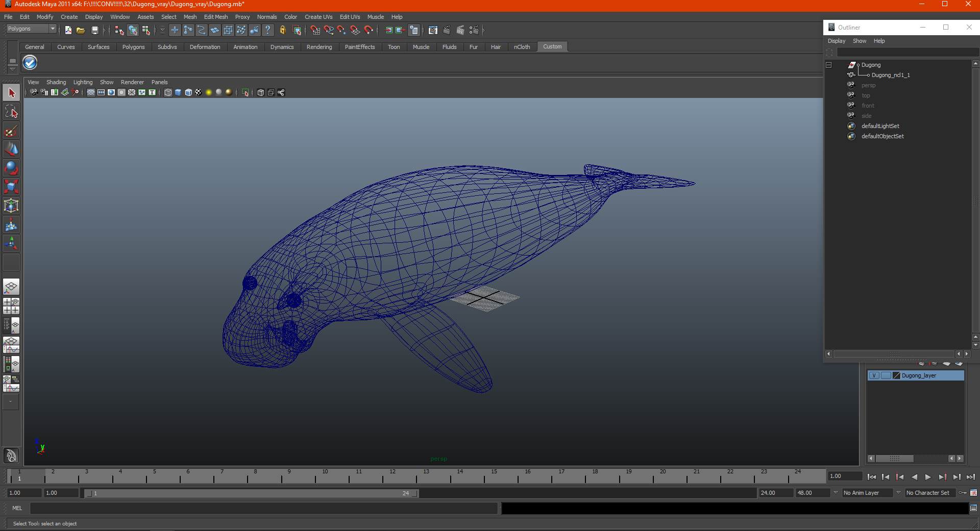
Task: Open the Edit Mesh menu
Action: (216, 17)
